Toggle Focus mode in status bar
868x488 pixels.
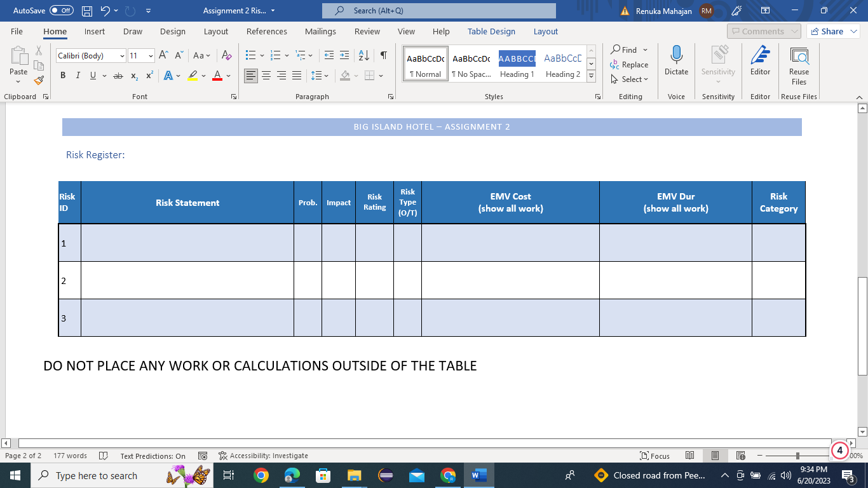pyautogui.click(x=655, y=456)
